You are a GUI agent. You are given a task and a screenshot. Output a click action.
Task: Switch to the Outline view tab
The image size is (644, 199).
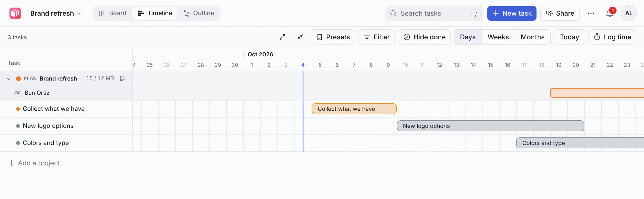199,13
